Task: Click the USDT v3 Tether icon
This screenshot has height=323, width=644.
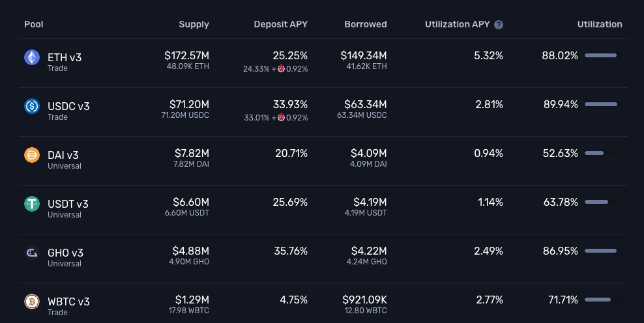Action: pos(32,204)
